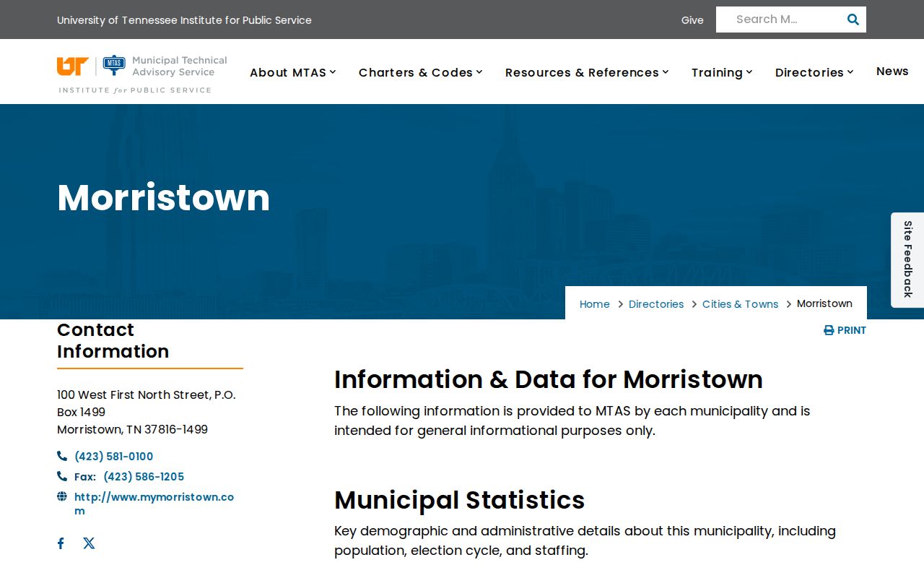
Task: Click the fax number (423) 586-1205
Action: 144,477
